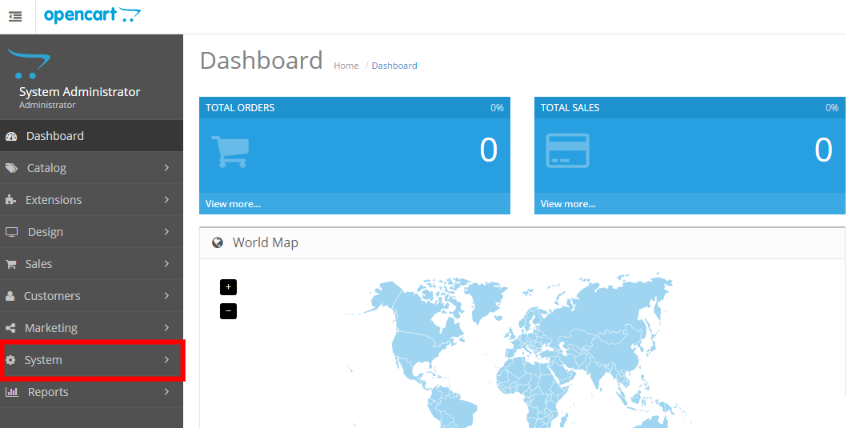This screenshot has height=428, width=846.
Task: Click the globe icon beside World Map
Action: [x=217, y=243]
